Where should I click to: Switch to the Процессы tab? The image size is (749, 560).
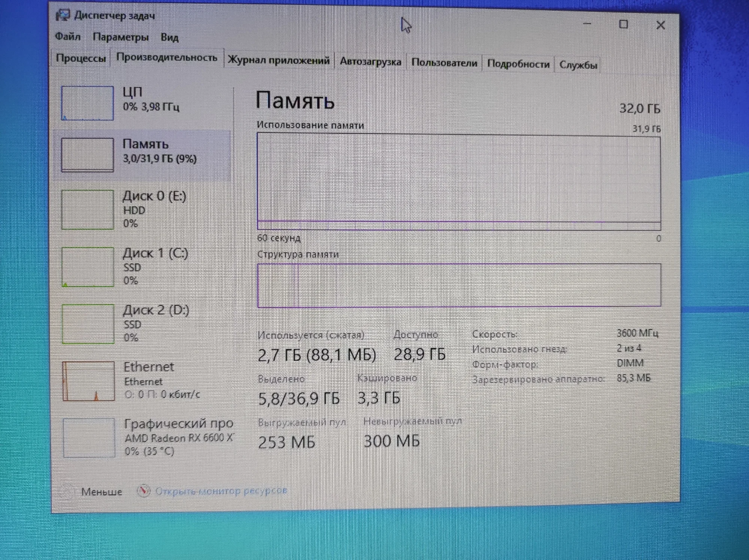coord(81,58)
